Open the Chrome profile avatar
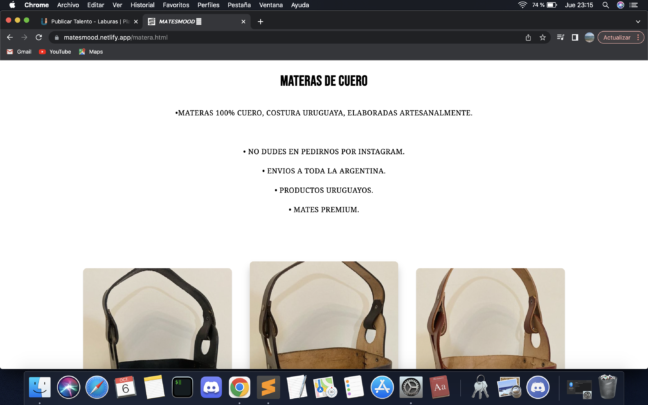The height and width of the screenshot is (405, 648). tap(589, 37)
